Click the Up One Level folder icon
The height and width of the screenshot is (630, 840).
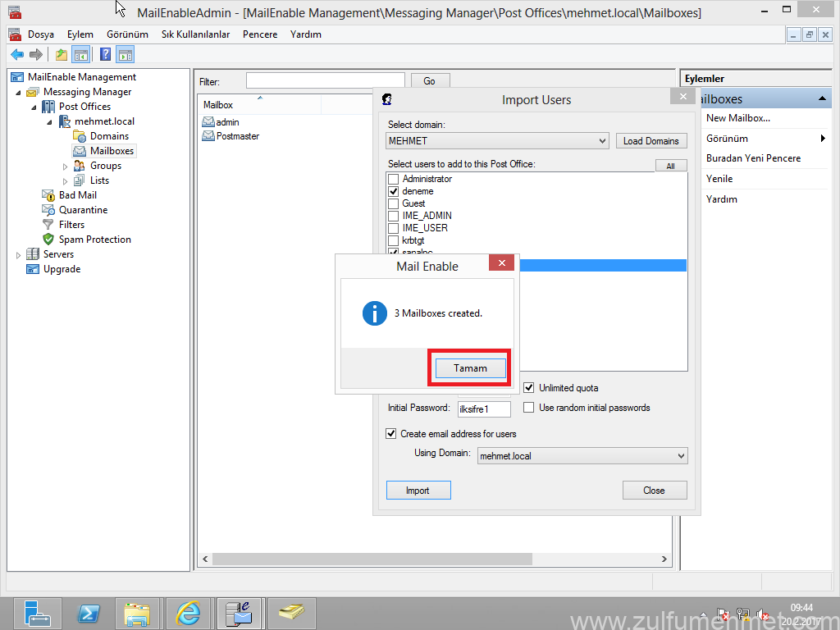[62, 55]
